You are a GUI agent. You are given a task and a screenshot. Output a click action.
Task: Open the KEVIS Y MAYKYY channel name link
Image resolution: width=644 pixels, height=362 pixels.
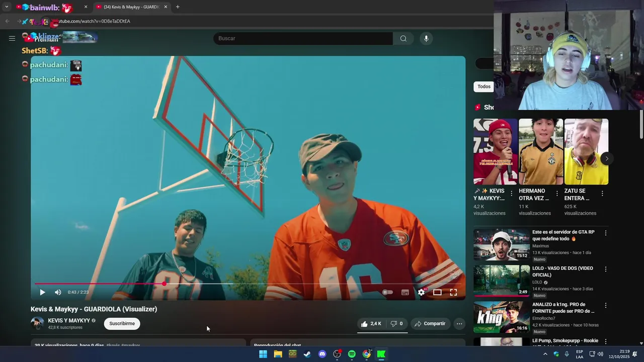pyautogui.click(x=69, y=320)
